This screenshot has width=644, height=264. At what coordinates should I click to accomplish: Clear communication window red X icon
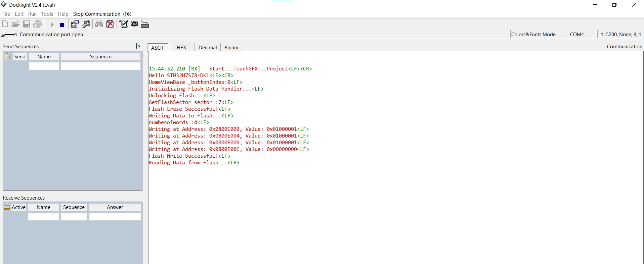(x=110, y=24)
